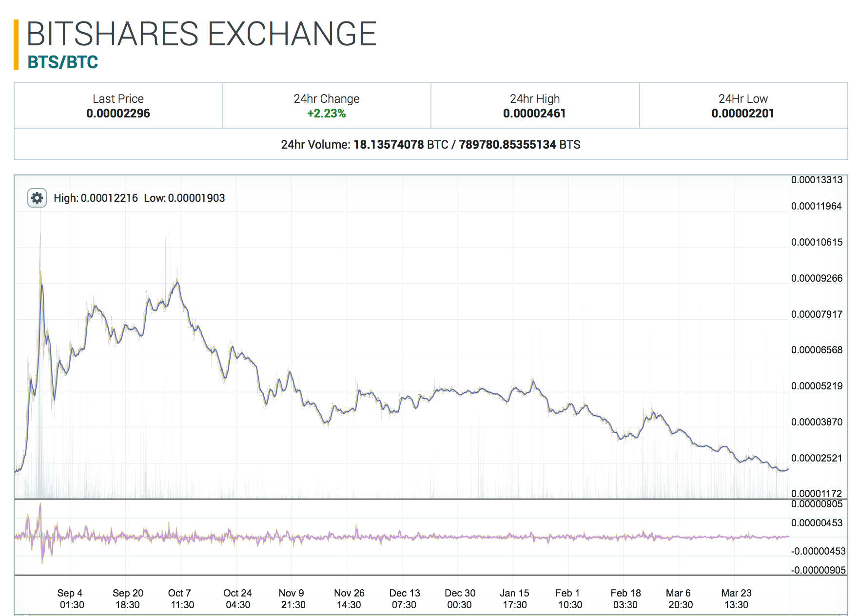Select the 24hr Change value +2.23%
This screenshot has width=859, height=616.
point(327,114)
